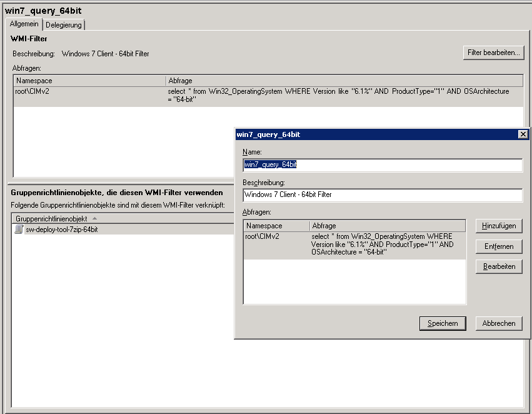532x414 pixels.
Task: Click the Namespace column header in the dialog
Action: 275,225
